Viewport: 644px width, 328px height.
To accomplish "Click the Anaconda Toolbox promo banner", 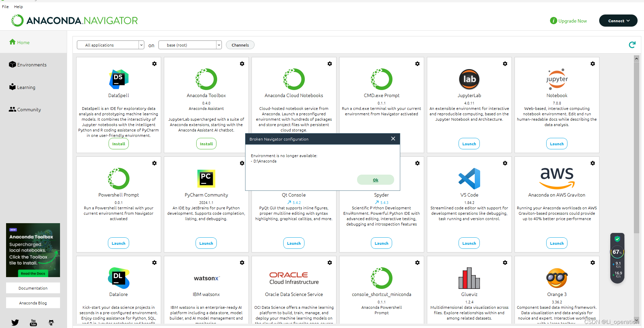I will (33, 250).
